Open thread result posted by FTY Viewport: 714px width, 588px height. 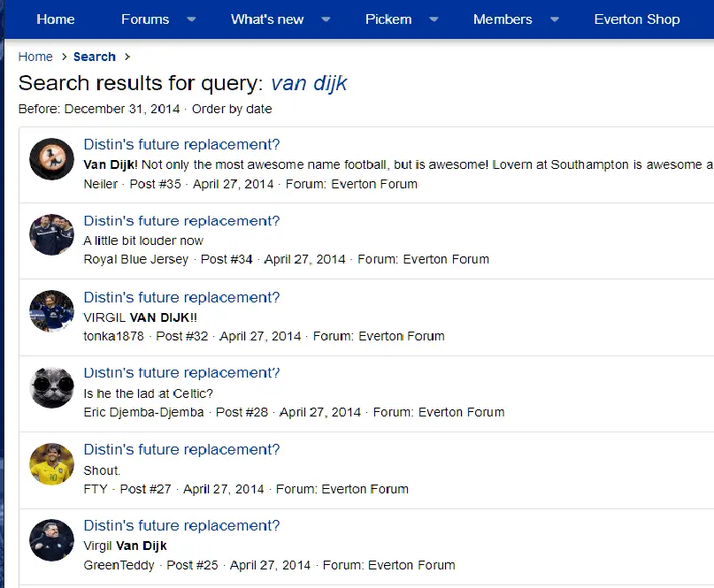181,449
